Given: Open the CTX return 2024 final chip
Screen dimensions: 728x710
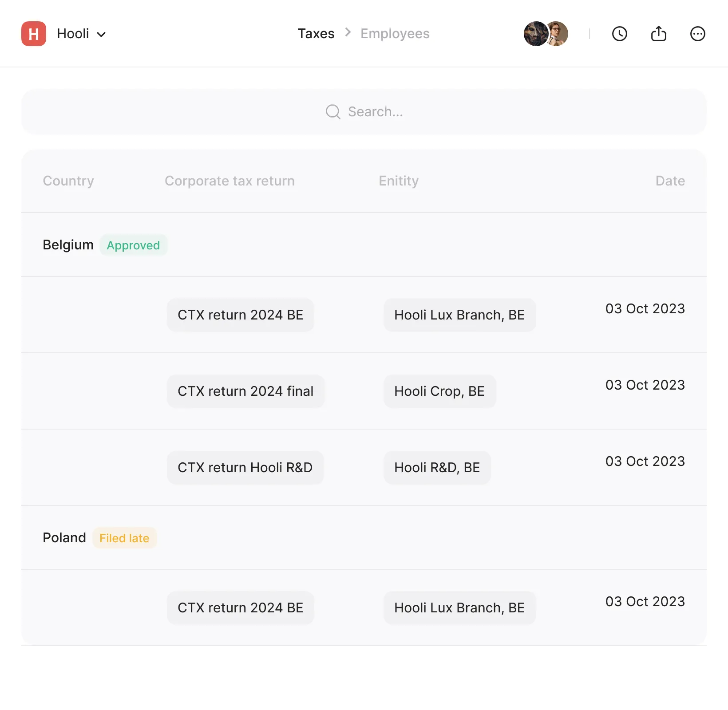Looking at the screenshot, I should tap(245, 391).
